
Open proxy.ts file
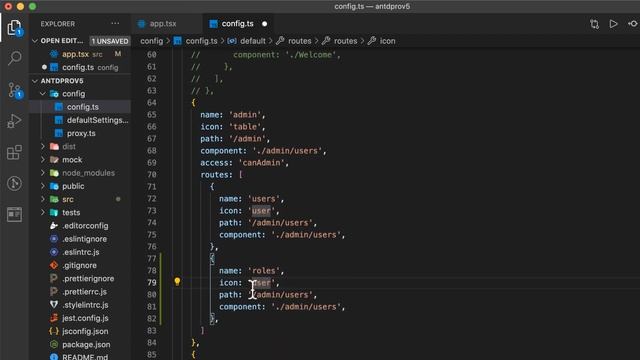click(x=80, y=133)
